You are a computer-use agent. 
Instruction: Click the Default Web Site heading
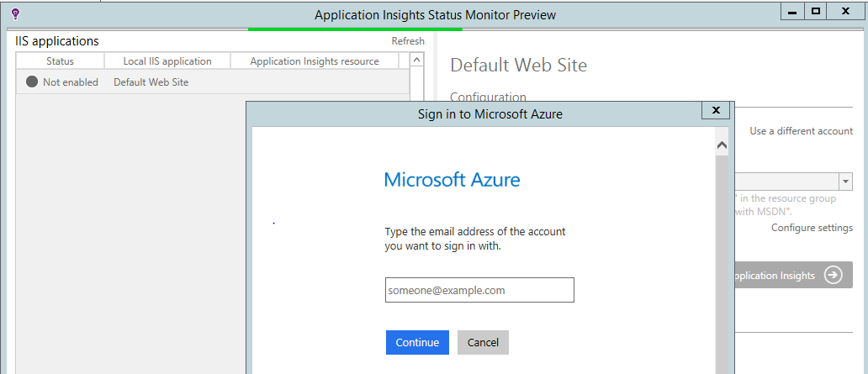(x=519, y=66)
